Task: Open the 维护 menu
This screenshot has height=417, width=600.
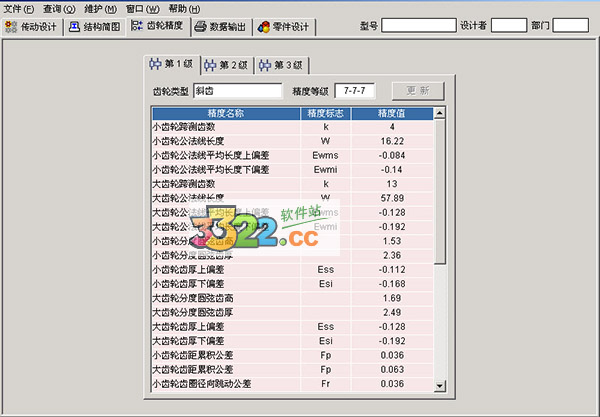Action: point(100,8)
